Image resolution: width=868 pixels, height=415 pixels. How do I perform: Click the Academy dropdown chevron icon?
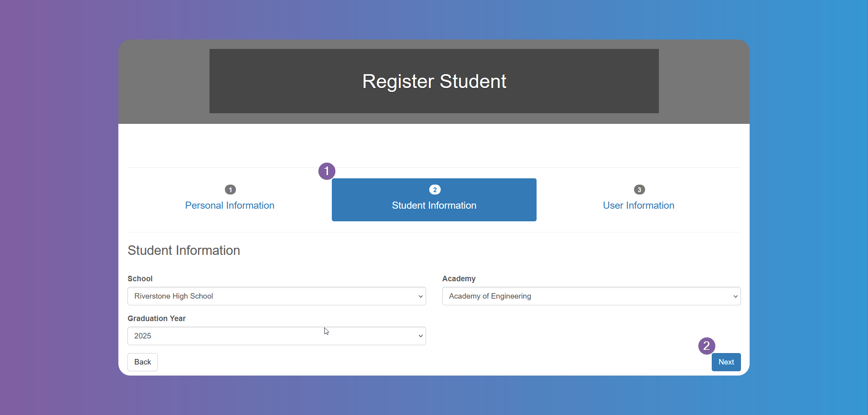(735, 296)
